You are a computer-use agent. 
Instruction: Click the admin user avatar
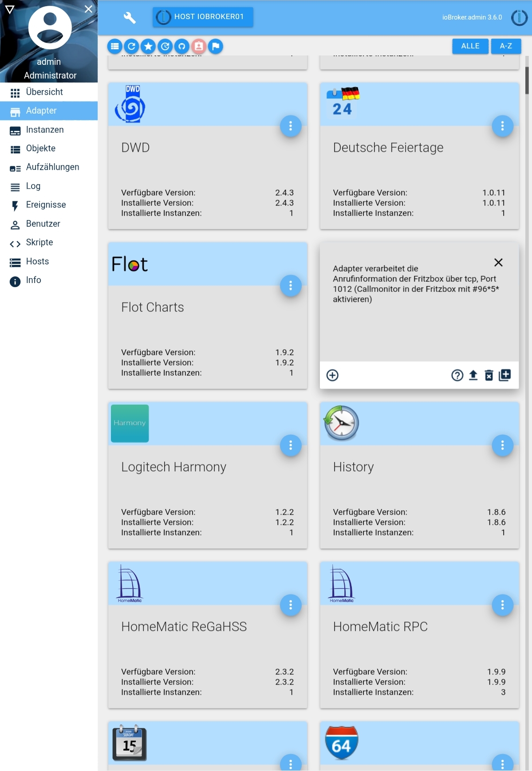click(x=50, y=28)
